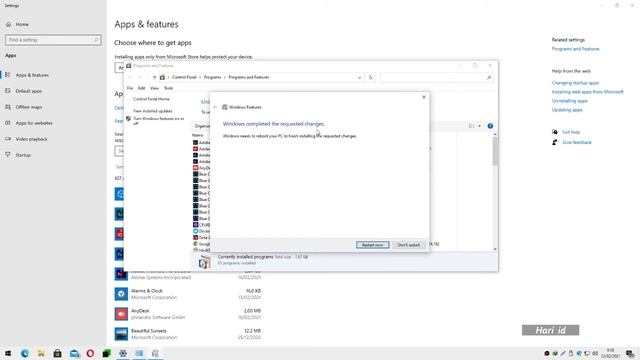This screenshot has height=360, width=640.
Task: Open Control Panel Home link
Action: [x=151, y=99]
